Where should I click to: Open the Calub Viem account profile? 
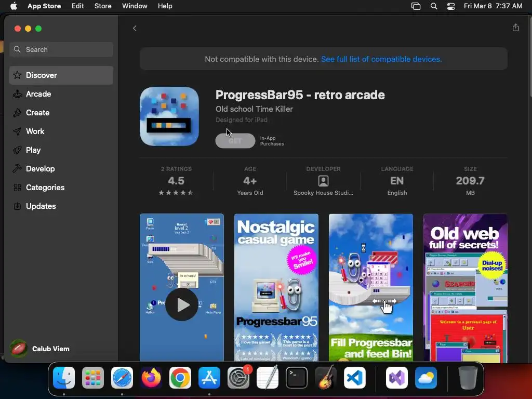click(40, 349)
